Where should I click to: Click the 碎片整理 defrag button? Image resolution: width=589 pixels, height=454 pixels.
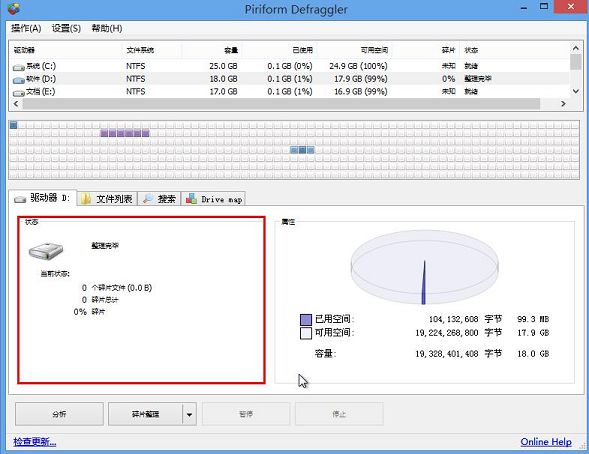[x=145, y=414]
